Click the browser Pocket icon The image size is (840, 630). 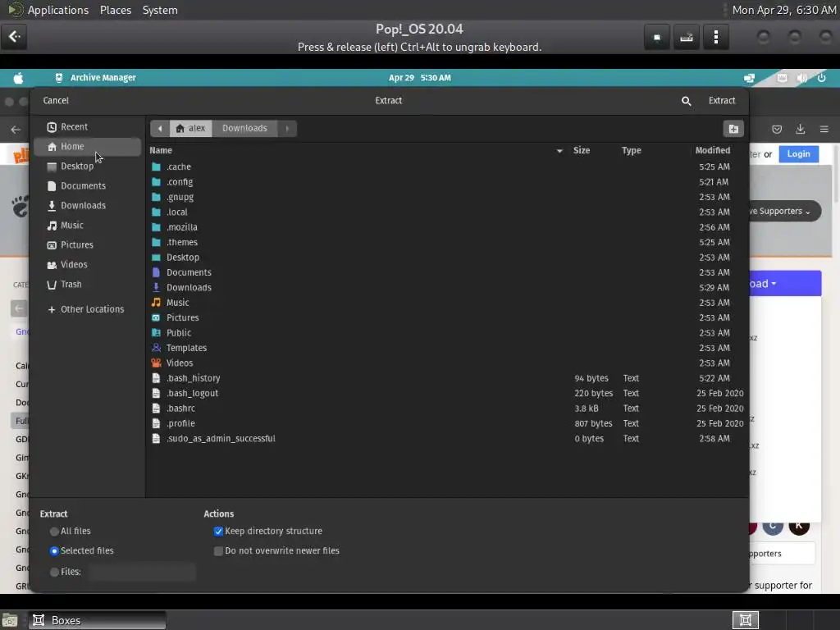point(777,129)
